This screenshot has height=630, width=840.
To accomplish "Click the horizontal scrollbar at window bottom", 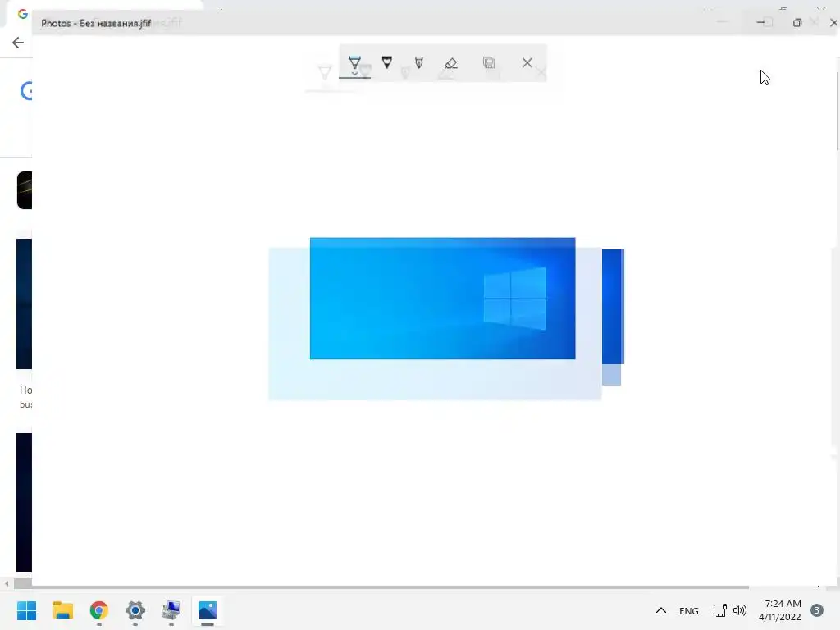I will [381, 587].
